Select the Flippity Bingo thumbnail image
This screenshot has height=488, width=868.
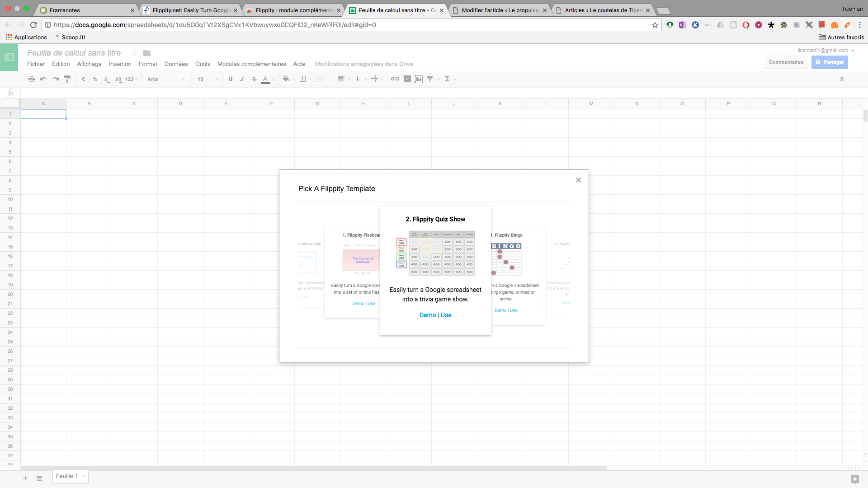click(x=506, y=259)
